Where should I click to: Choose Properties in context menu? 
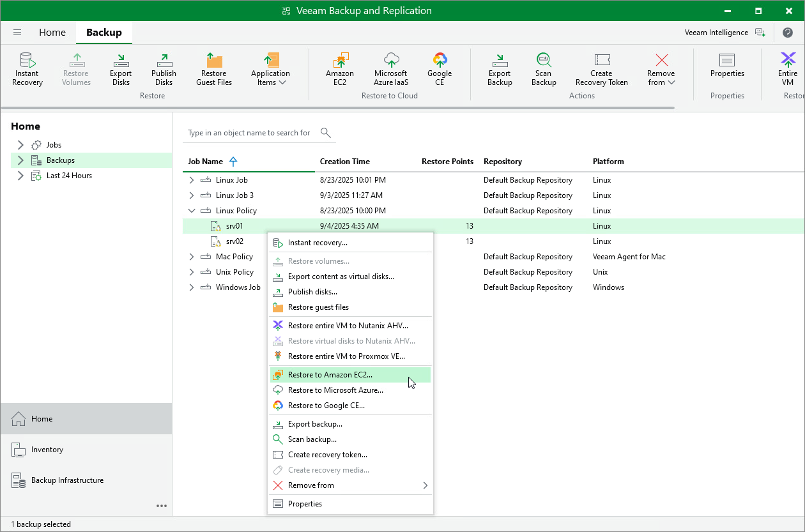pos(350,504)
